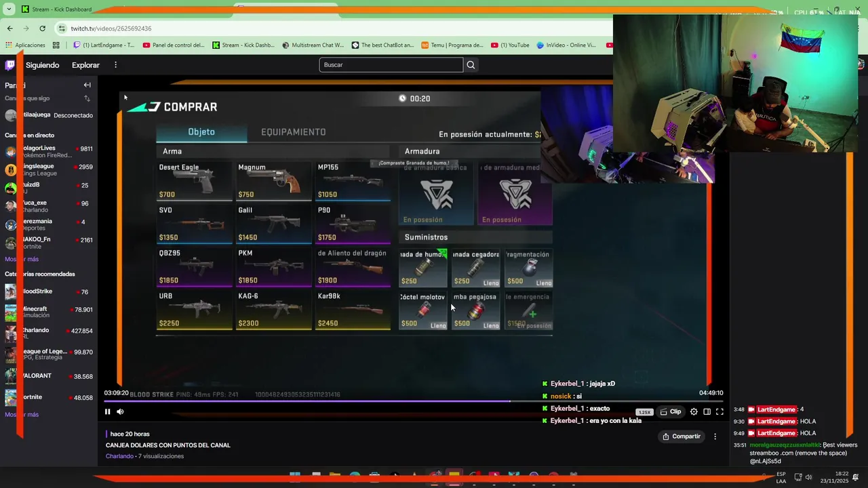Viewport: 868px width, 488px height.
Task: Pause the video playback
Action: 107,411
